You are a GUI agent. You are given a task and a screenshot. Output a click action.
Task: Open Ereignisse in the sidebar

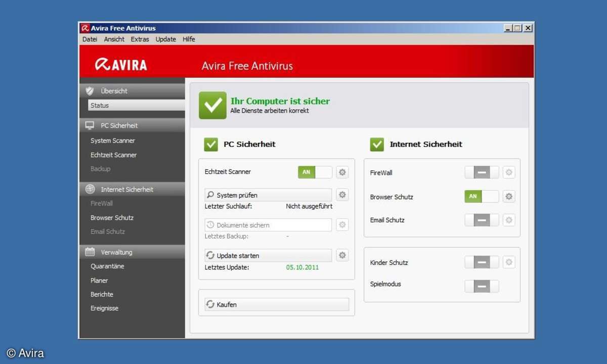point(104,308)
